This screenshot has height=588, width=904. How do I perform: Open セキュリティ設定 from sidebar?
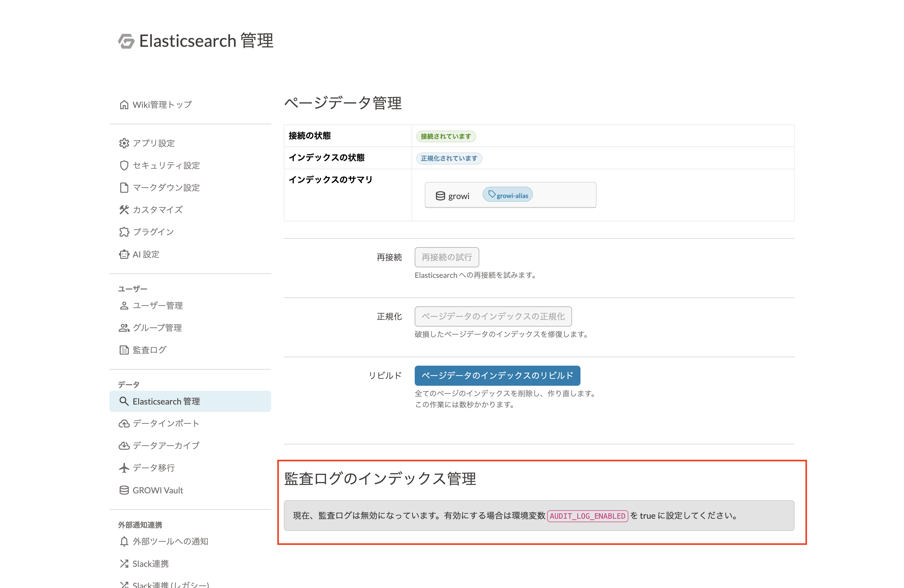(190, 165)
